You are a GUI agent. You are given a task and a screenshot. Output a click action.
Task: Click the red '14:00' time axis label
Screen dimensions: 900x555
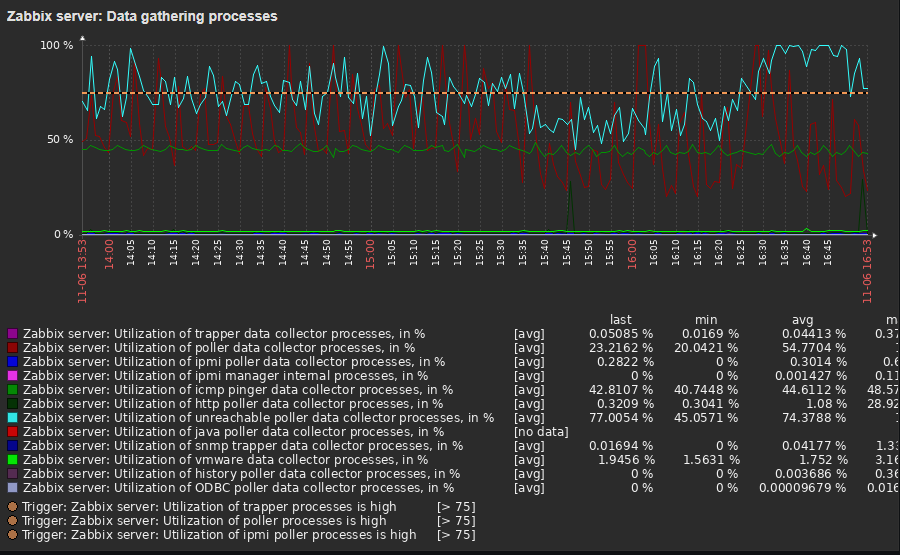(108, 254)
